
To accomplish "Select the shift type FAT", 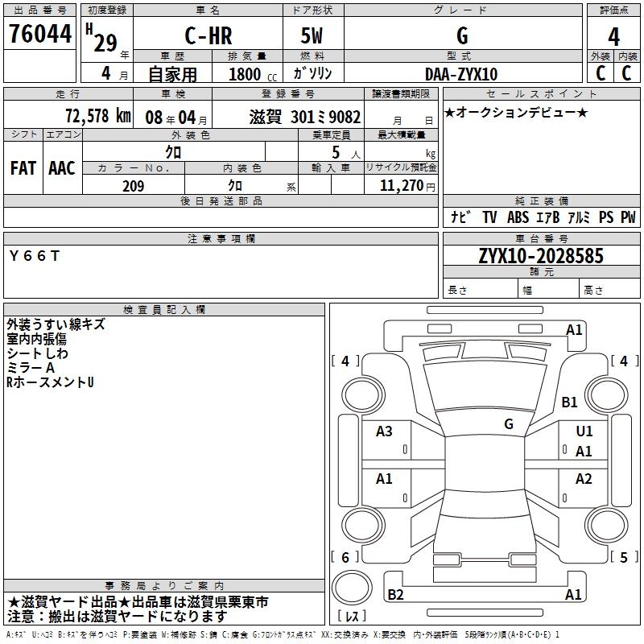I will tap(23, 168).
